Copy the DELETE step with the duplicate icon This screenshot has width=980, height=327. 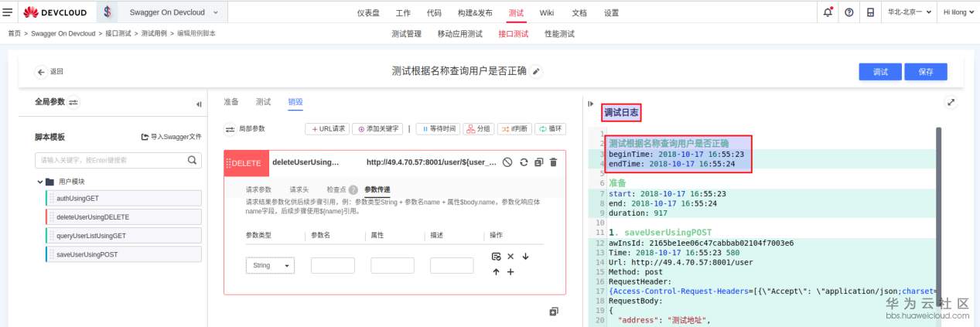click(x=539, y=162)
